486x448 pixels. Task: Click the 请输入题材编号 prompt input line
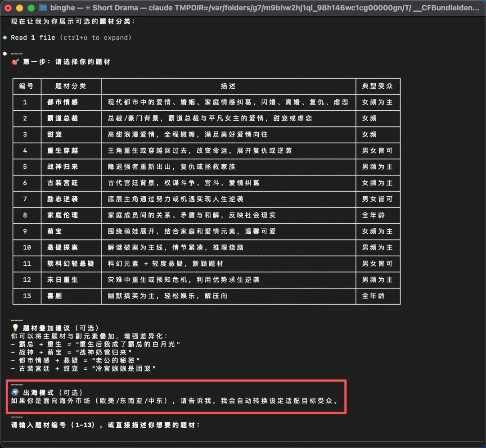click(105, 425)
